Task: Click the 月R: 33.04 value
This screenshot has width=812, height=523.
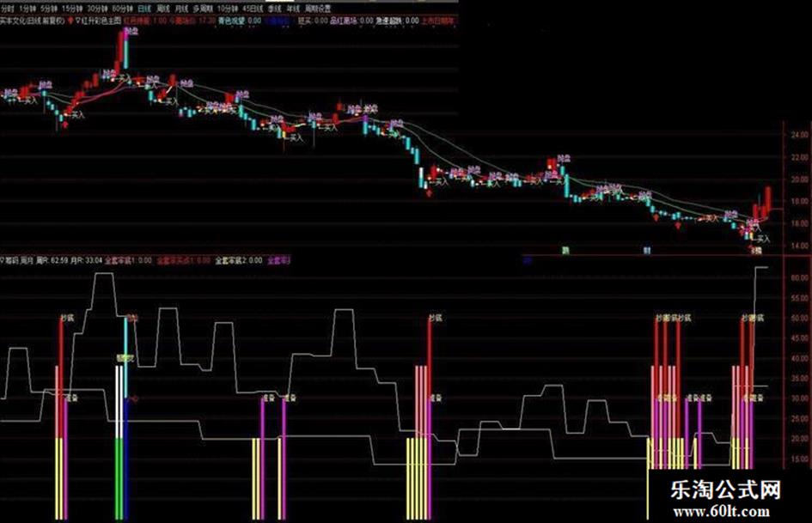Action: click(87, 260)
